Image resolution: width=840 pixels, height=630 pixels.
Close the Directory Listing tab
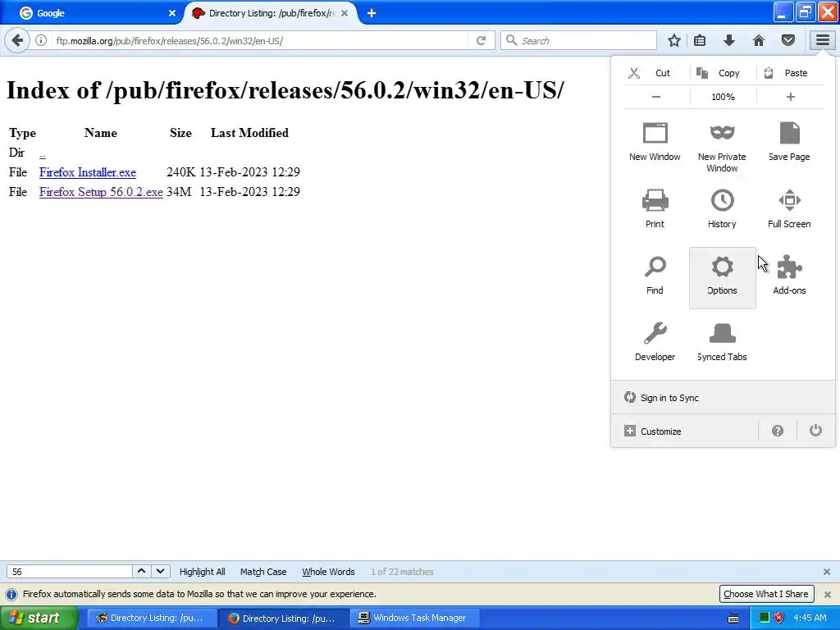point(345,13)
